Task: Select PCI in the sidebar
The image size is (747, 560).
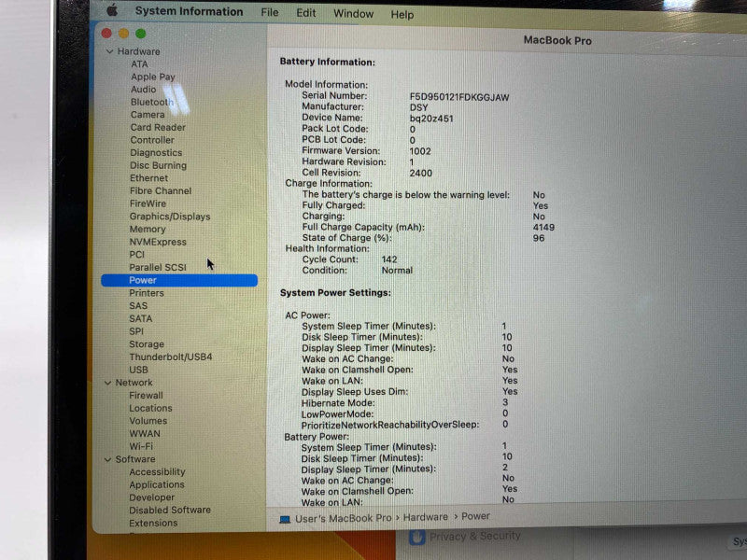Action: [136, 255]
